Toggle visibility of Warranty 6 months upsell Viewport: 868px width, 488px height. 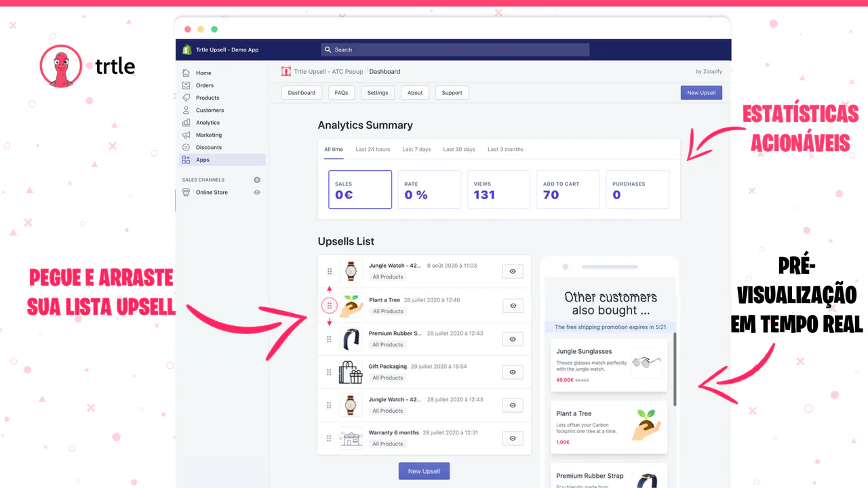pyautogui.click(x=513, y=439)
